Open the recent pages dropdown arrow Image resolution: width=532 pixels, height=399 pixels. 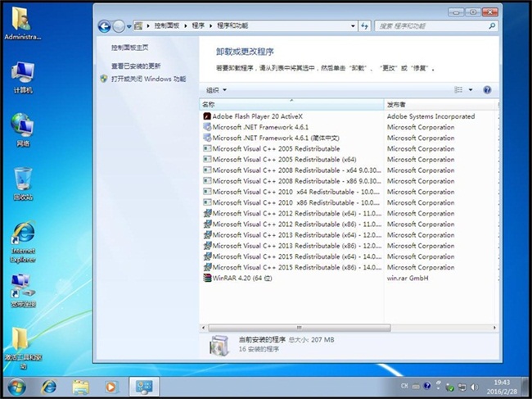pyautogui.click(x=129, y=26)
